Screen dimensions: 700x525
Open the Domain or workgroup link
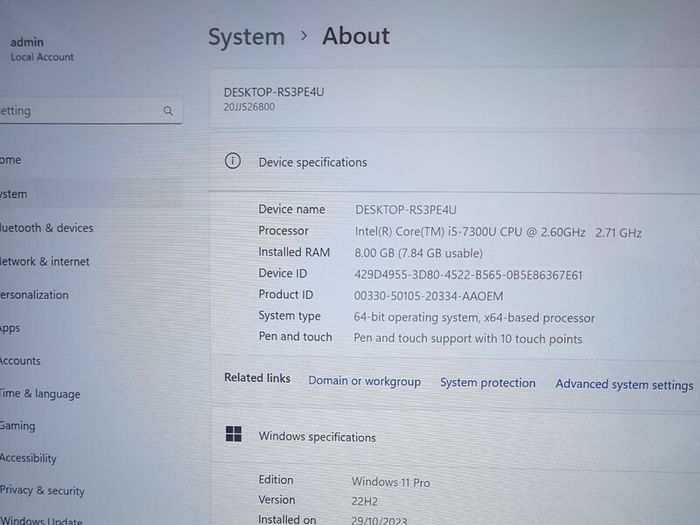(x=364, y=381)
